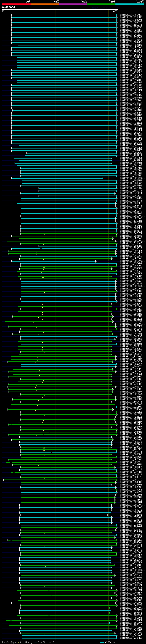Select the UniRef100_Q8W530 label
The image size is (146, 644).
(x=131, y=153)
